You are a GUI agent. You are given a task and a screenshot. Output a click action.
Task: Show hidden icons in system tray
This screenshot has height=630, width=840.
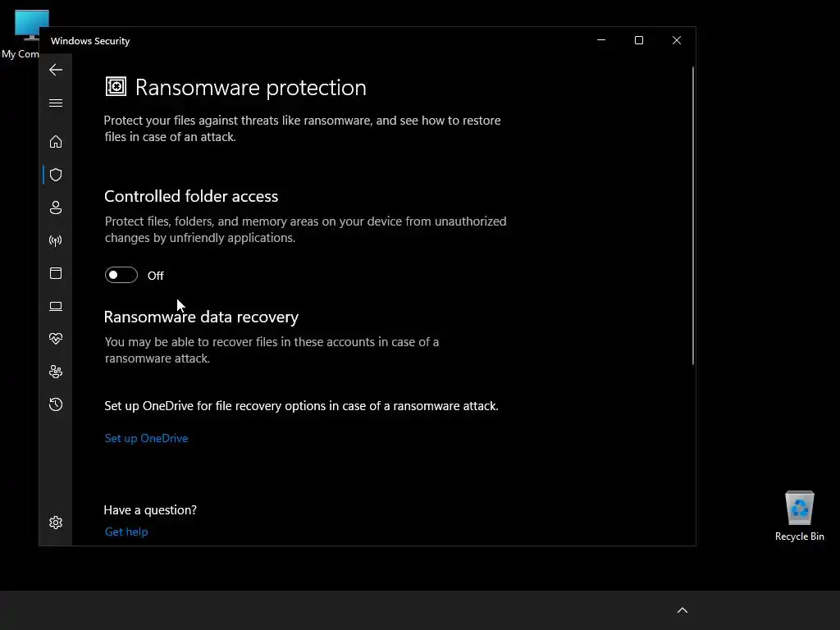[x=682, y=610]
